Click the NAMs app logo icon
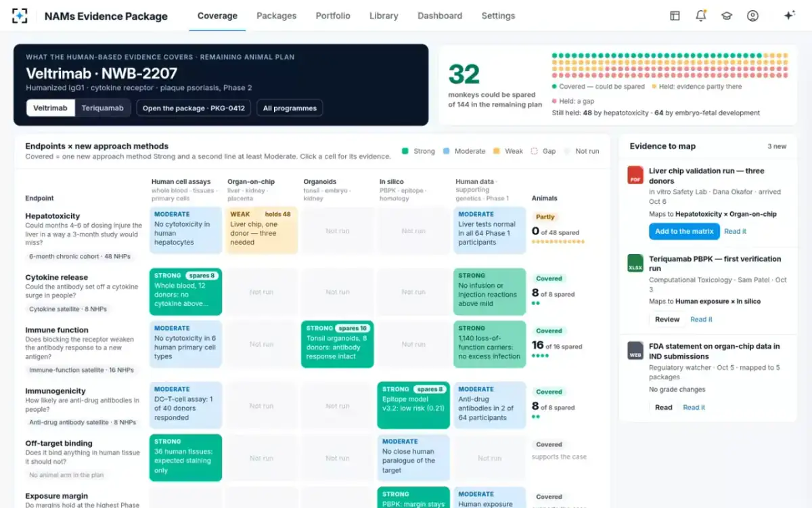Screen dimensions: 812x508 tap(20, 16)
